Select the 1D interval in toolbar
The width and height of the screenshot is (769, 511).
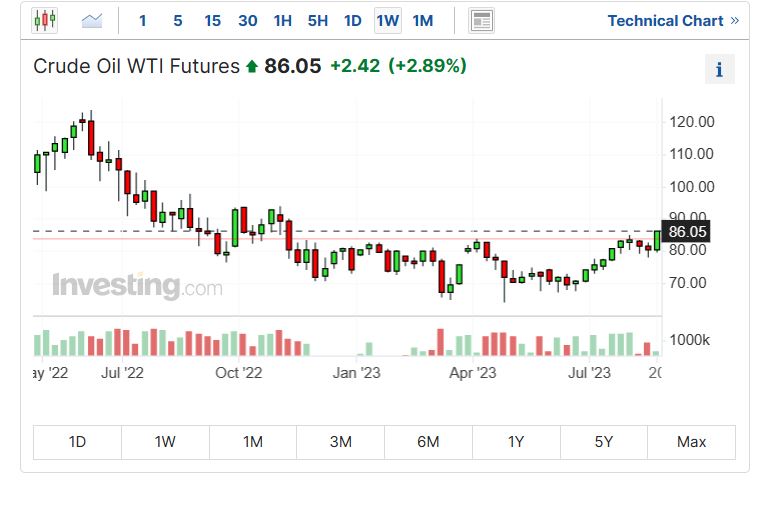pyautogui.click(x=353, y=21)
